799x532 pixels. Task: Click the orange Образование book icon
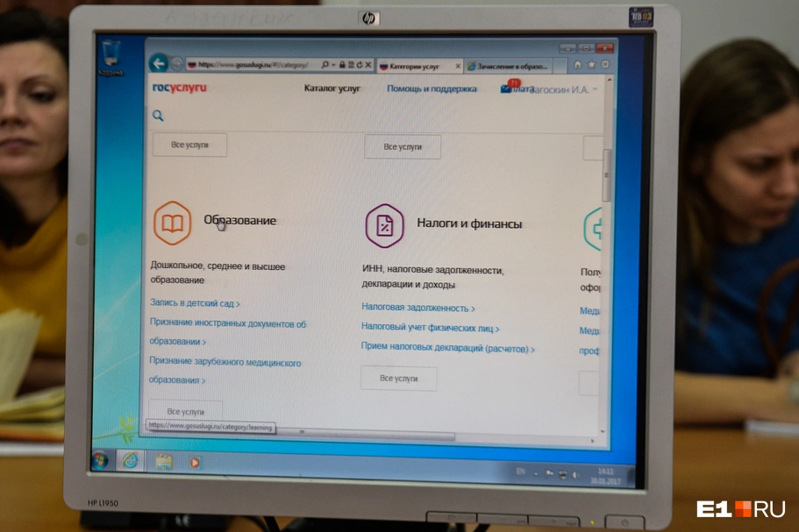172,223
